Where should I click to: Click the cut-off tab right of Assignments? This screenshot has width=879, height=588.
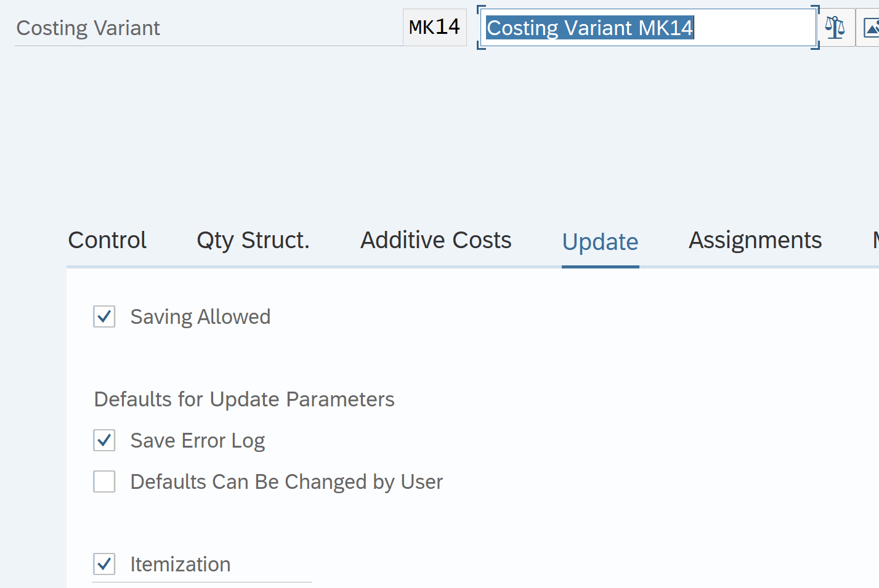[x=875, y=240]
